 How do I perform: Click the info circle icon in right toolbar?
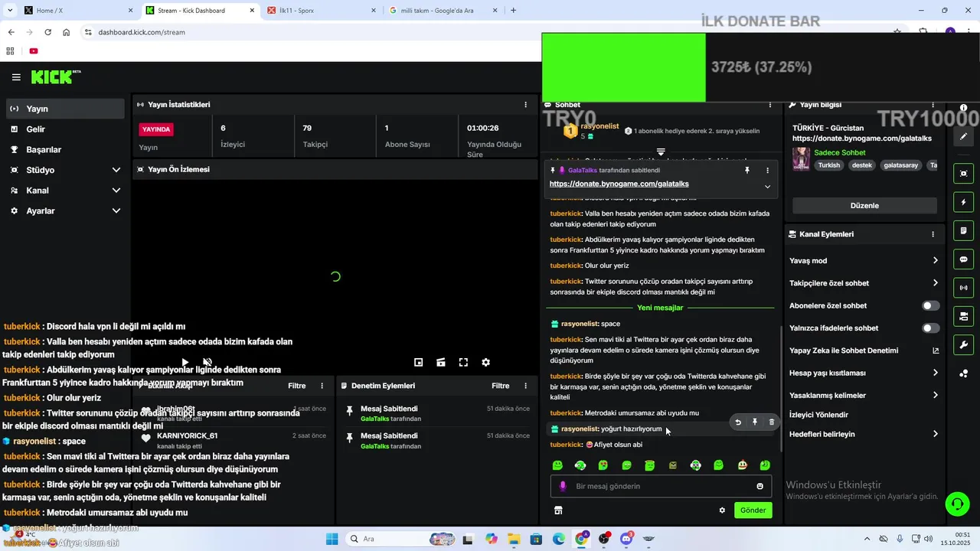pos(964,108)
